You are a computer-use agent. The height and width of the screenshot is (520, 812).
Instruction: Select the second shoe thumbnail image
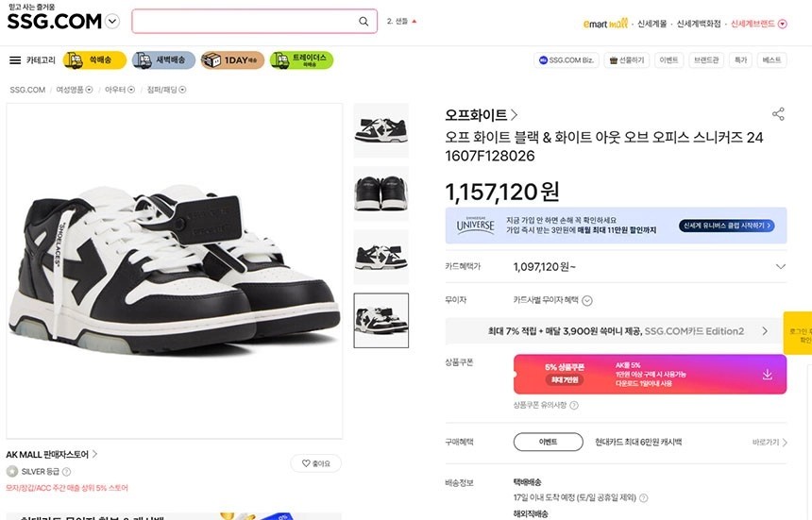(381, 193)
